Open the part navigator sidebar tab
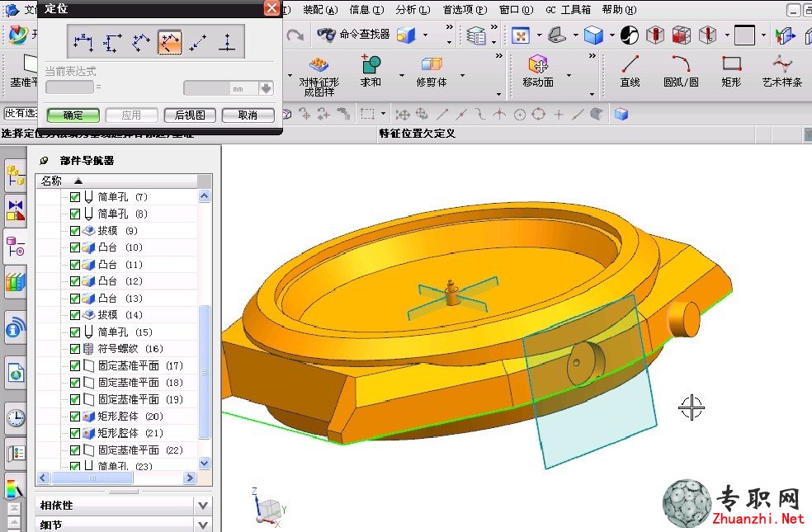 [x=16, y=247]
